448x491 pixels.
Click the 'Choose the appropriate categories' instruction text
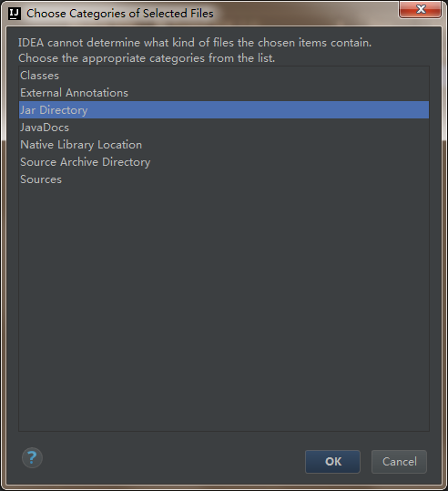147,58
